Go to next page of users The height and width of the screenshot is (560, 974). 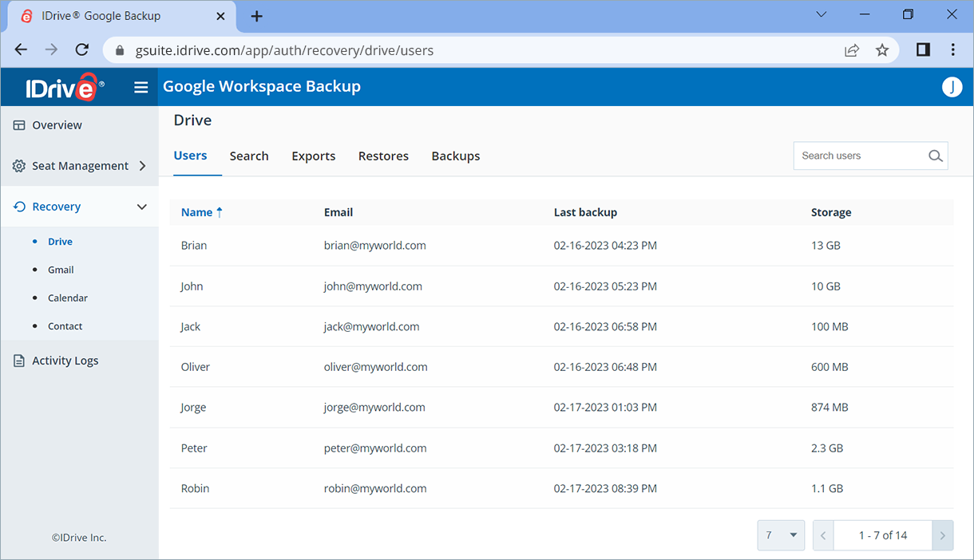pyautogui.click(x=943, y=535)
